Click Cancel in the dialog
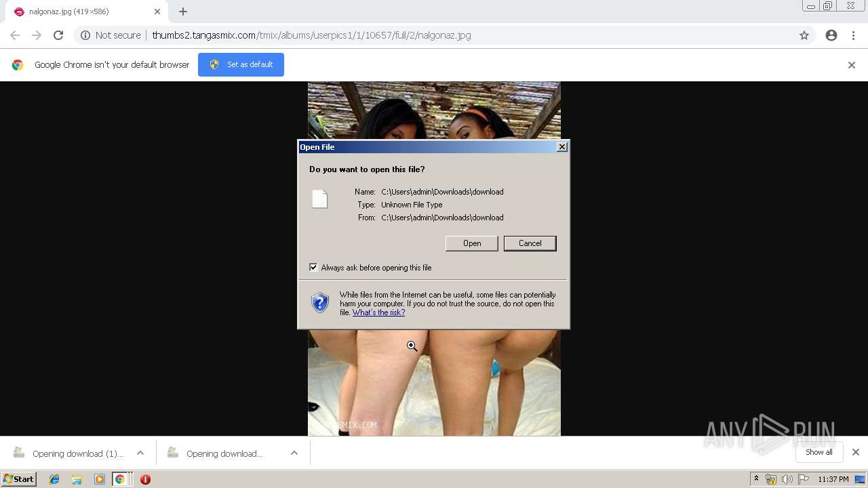The image size is (868, 488). (x=530, y=243)
